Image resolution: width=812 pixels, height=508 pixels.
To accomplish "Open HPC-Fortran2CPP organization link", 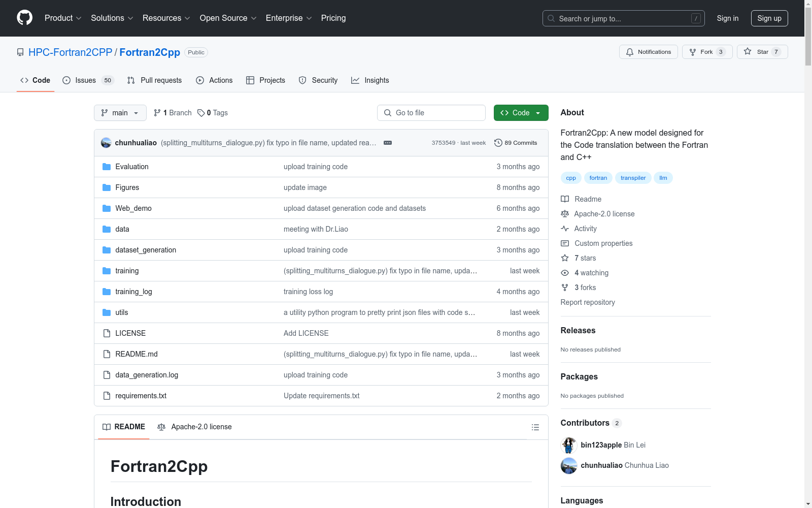I will (71, 52).
